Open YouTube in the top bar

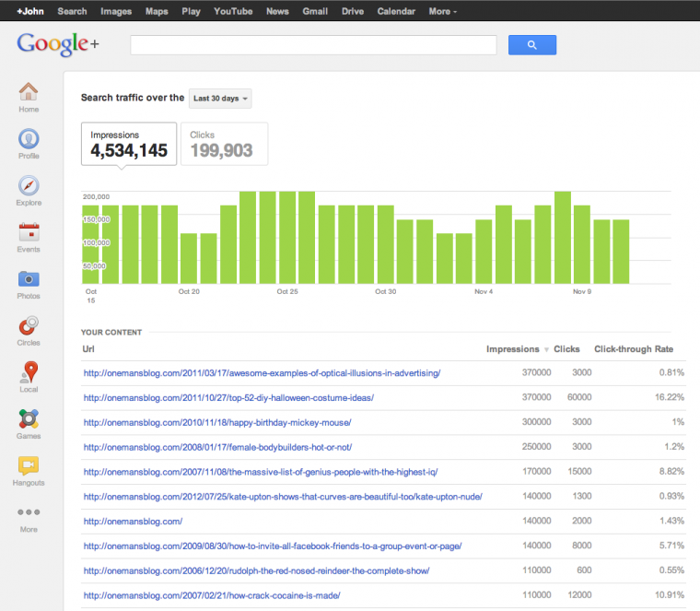233,11
